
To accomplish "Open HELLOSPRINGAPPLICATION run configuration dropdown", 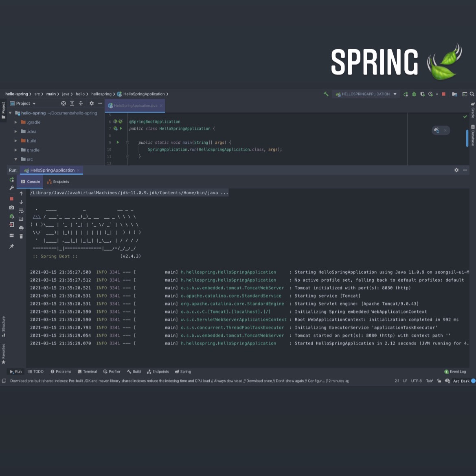I will coord(366,94).
